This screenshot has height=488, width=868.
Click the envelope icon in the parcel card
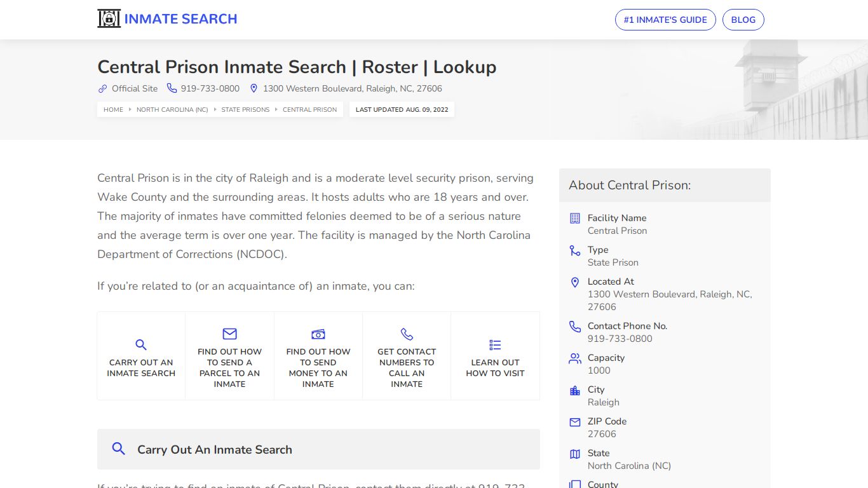[x=229, y=334]
